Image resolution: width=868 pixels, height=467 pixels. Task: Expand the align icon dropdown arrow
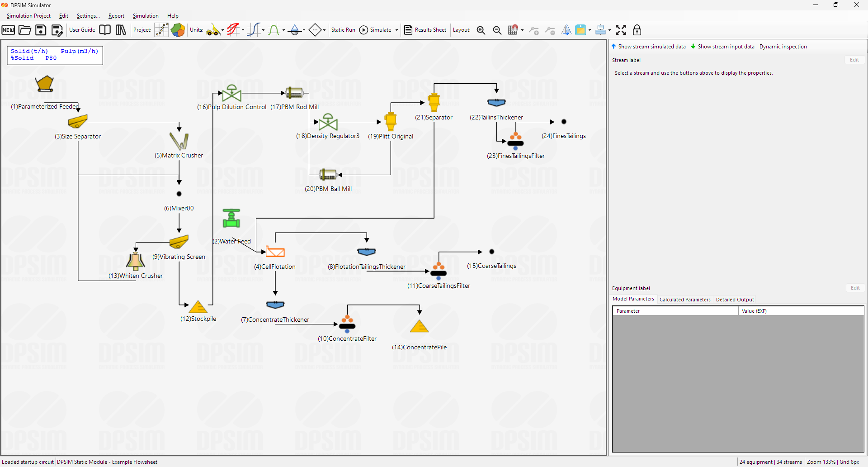click(609, 30)
